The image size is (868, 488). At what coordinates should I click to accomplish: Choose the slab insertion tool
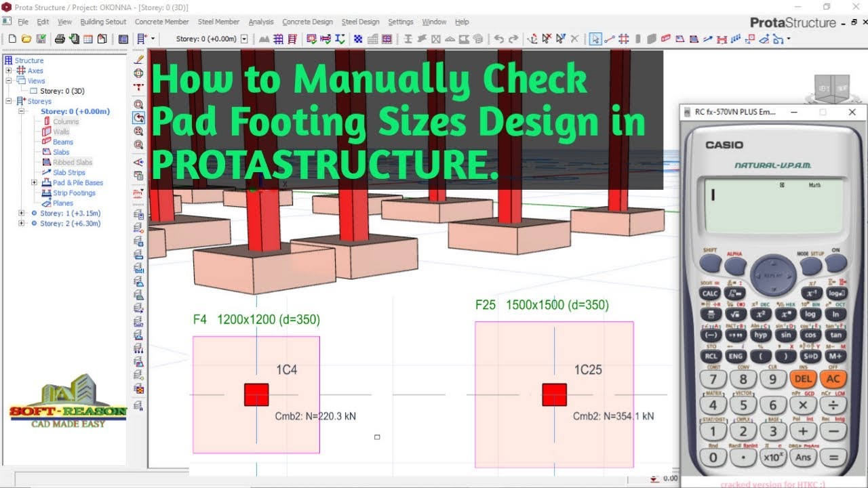point(679,39)
